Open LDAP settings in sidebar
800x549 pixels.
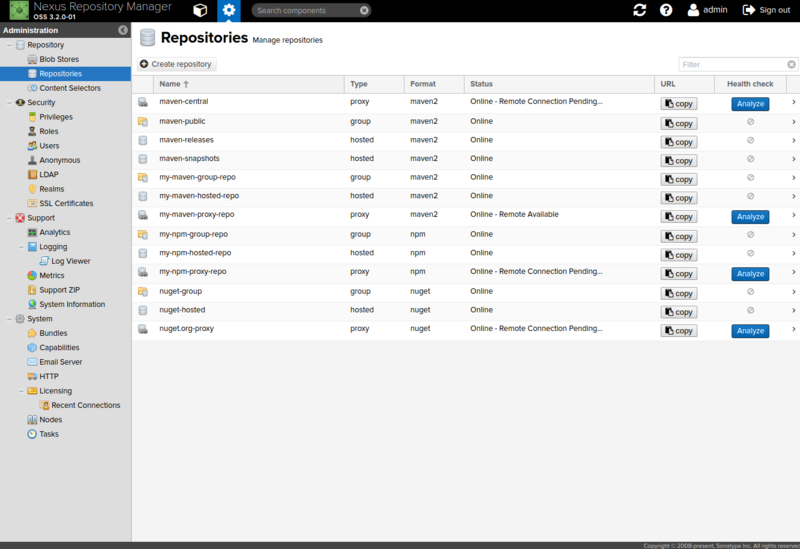tap(49, 174)
